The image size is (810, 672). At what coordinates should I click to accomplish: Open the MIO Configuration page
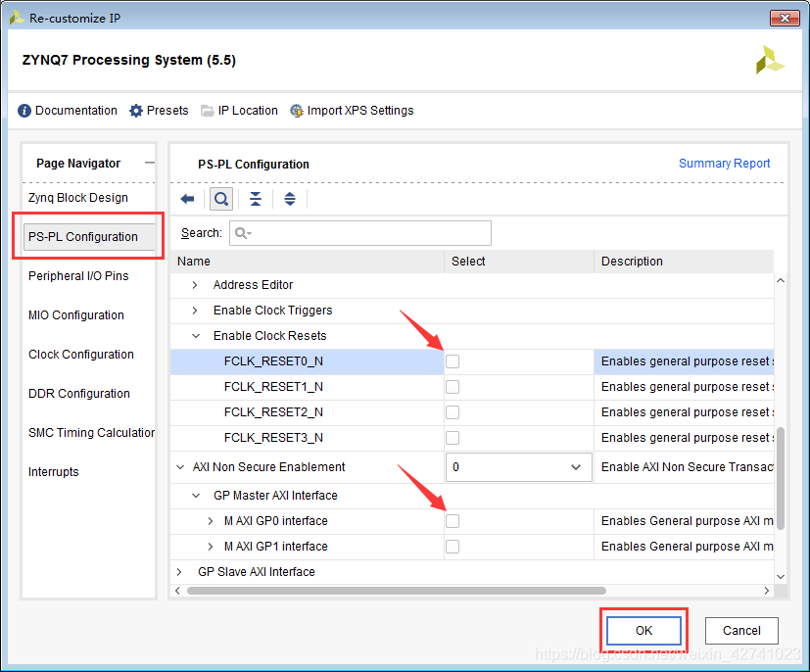[x=76, y=315]
